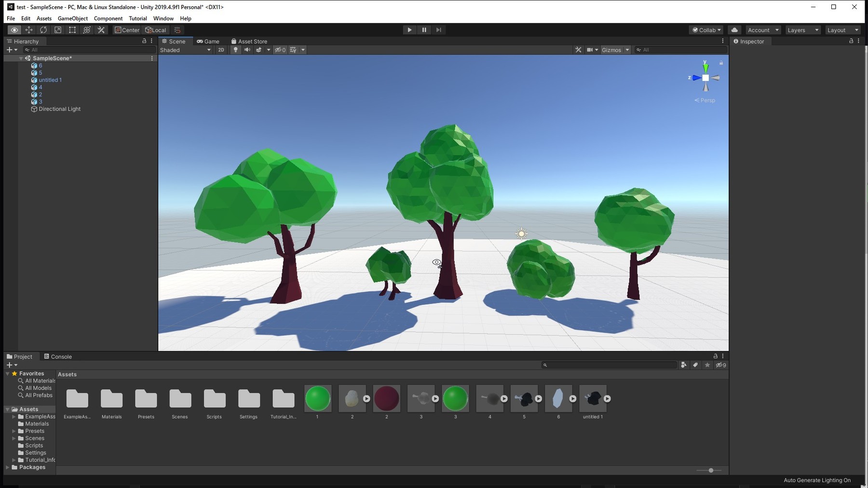The image size is (868, 488).
Task: Collapse the SampleScene hierarchy
Action: pyautogui.click(x=21, y=58)
